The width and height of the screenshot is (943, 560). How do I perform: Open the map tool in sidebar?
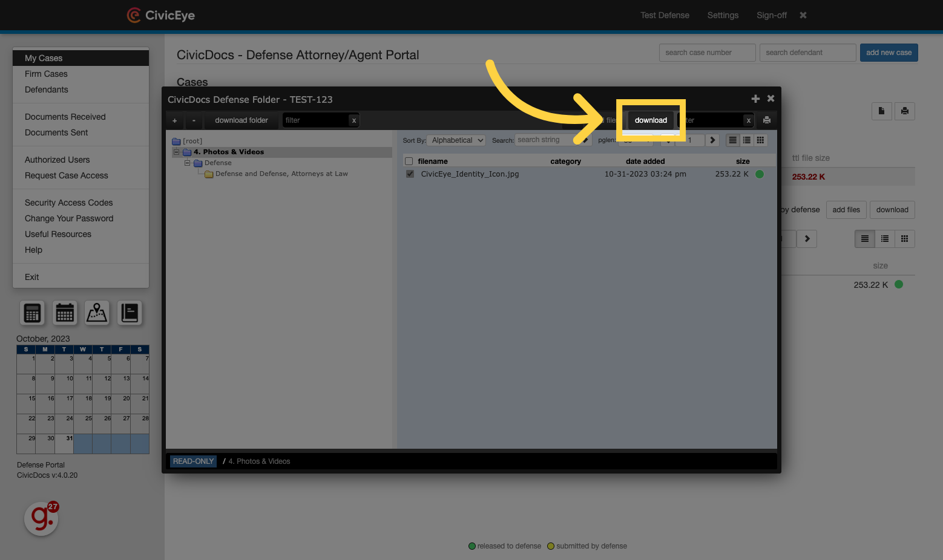97,313
